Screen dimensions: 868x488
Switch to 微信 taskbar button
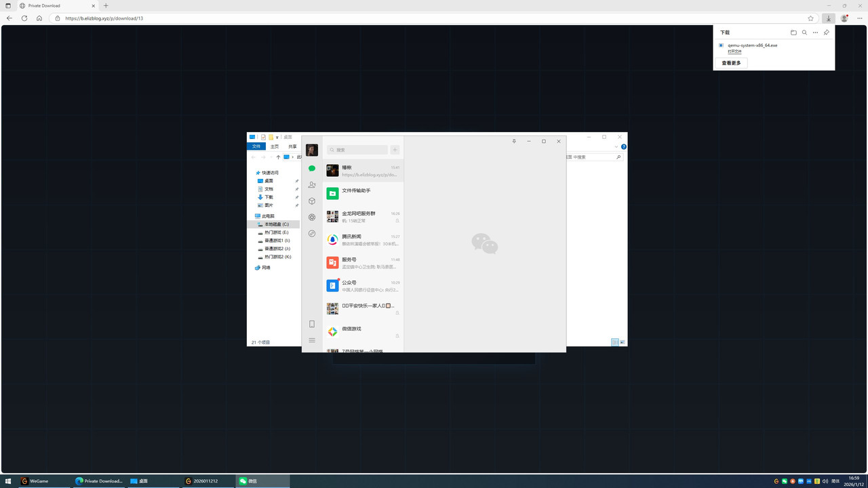click(x=262, y=481)
